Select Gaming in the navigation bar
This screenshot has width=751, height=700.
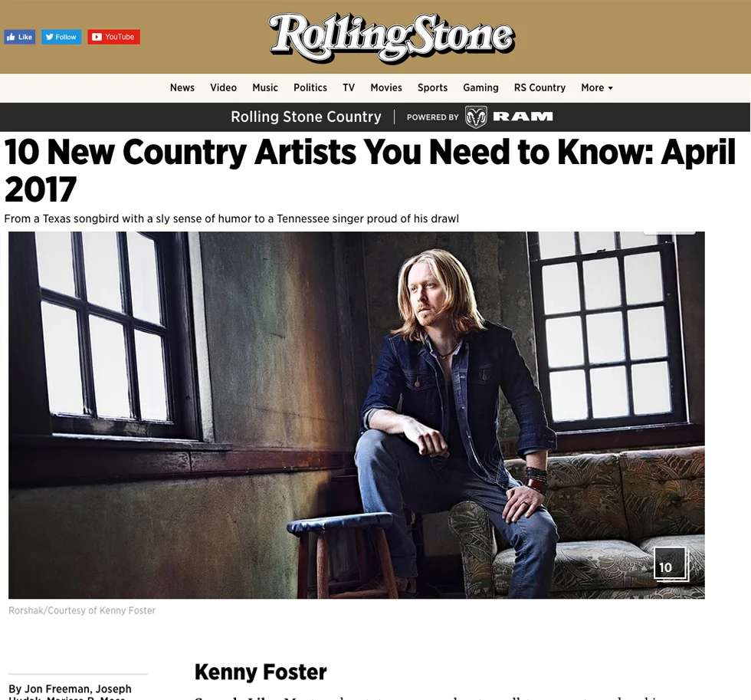[480, 87]
